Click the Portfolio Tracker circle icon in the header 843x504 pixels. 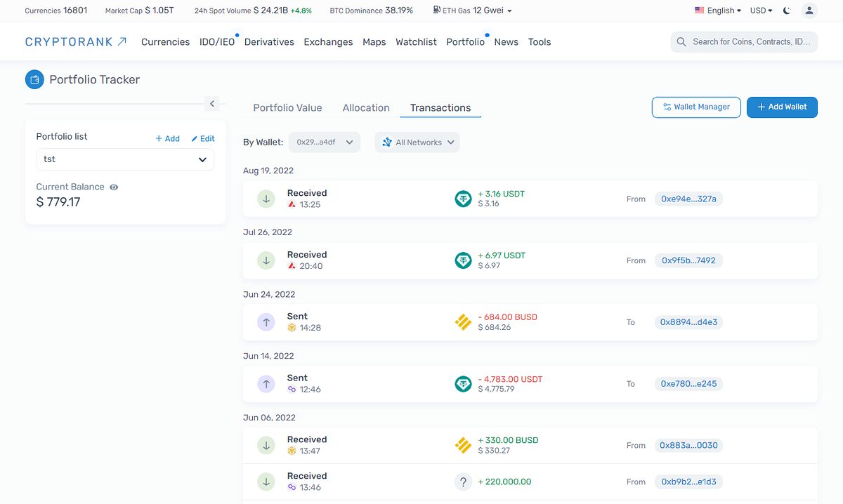pyautogui.click(x=34, y=79)
